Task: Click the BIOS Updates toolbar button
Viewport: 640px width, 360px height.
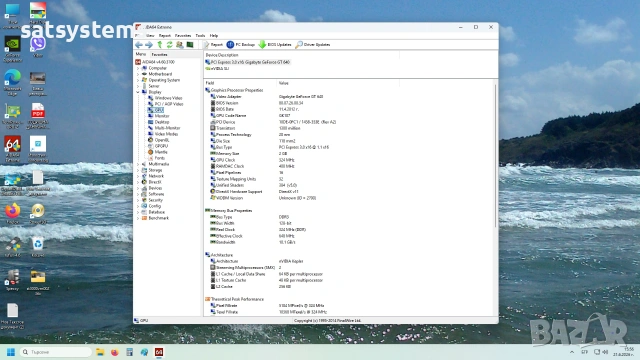Action: click(x=275, y=44)
